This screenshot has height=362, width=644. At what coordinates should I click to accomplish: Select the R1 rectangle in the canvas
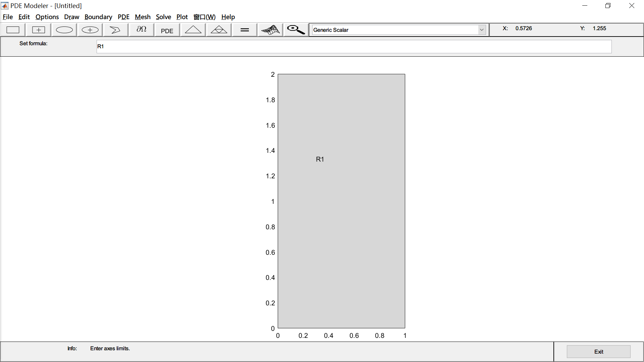pos(341,201)
